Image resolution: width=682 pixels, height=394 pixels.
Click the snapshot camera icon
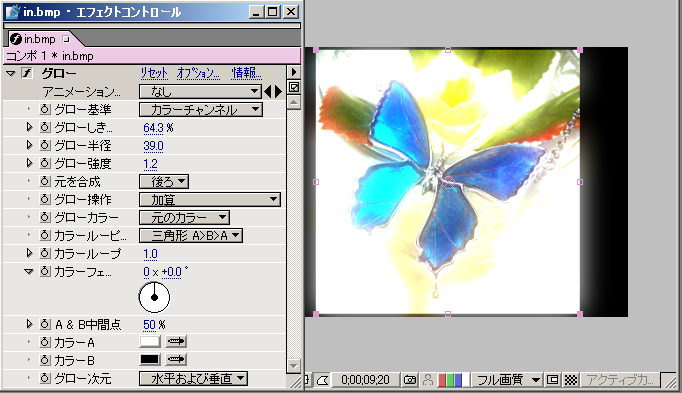pos(409,380)
